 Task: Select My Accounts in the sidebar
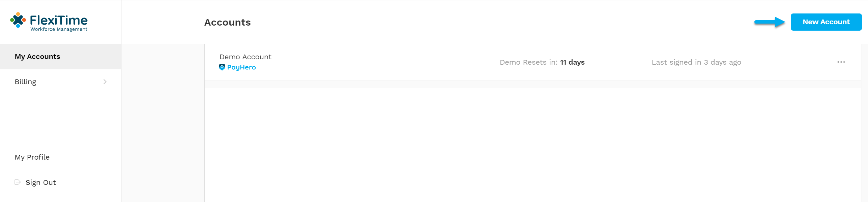[60, 57]
